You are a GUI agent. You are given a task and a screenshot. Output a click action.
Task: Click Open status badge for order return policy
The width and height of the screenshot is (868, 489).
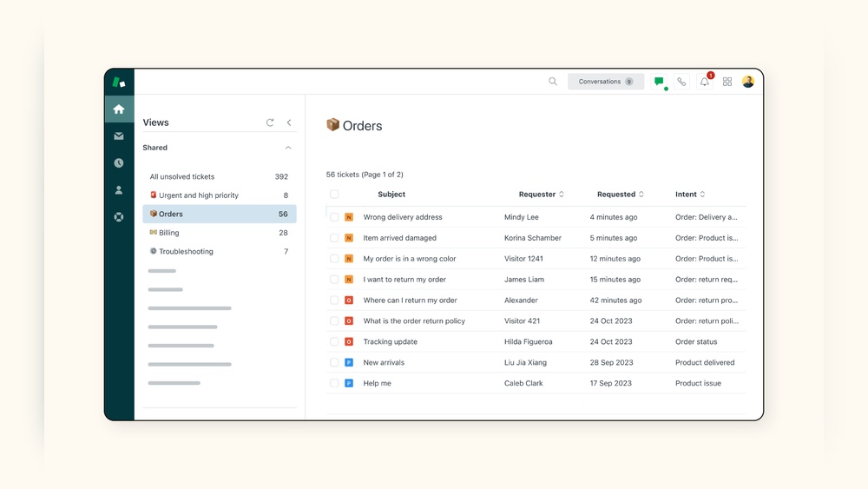pyautogui.click(x=349, y=321)
